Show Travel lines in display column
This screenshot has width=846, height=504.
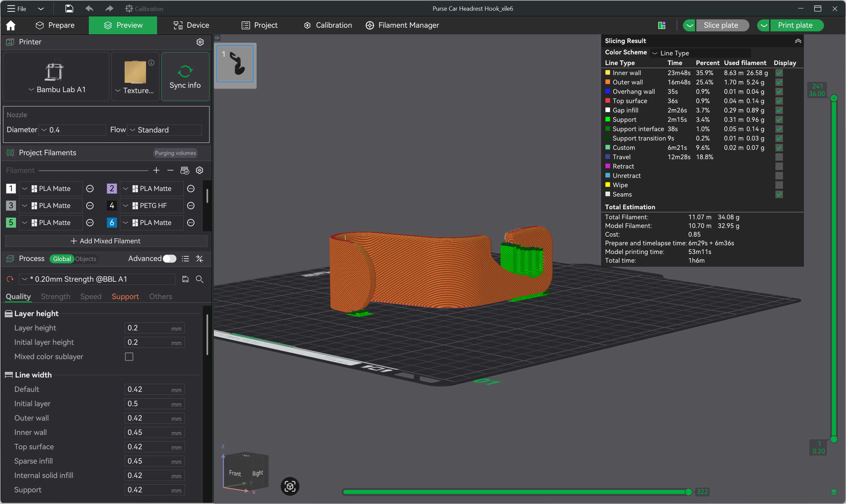pyautogui.click(x=779, y=157)
